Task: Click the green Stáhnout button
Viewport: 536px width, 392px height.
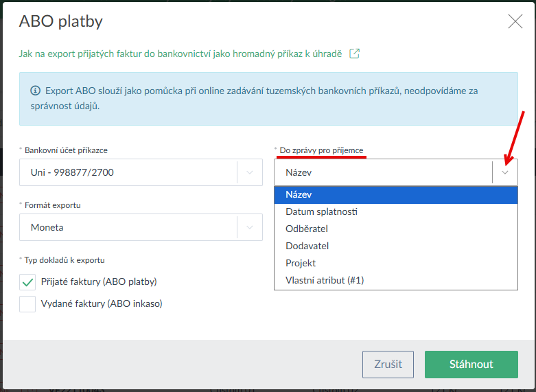Action: (471, 364)
